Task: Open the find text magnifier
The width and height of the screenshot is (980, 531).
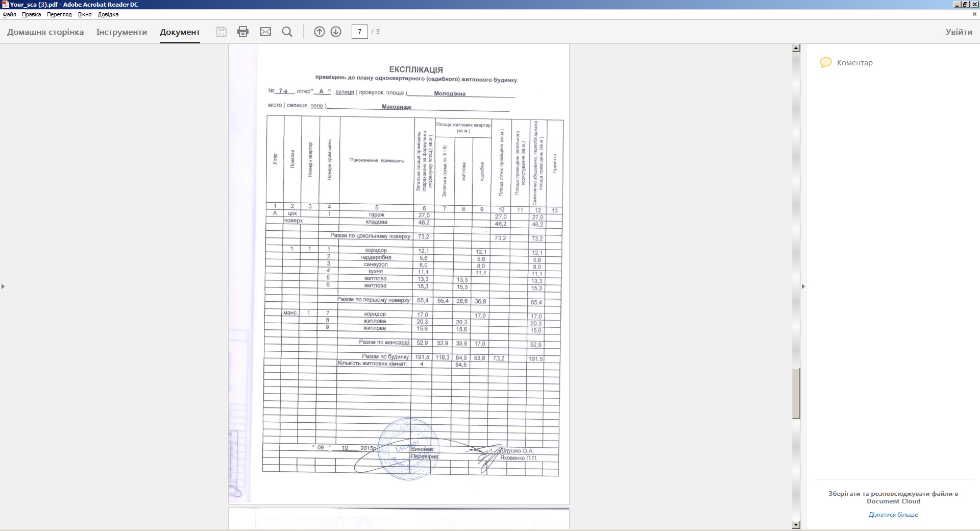Action: 287,32
